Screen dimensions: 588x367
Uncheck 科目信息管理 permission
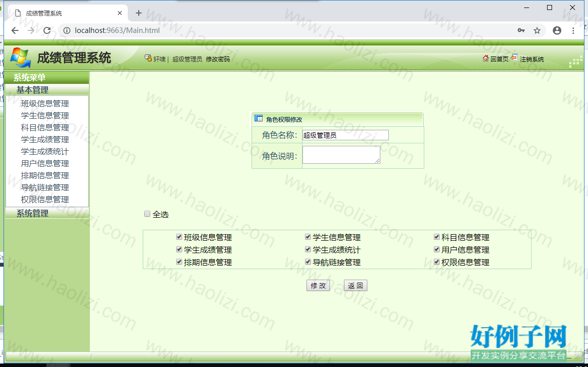point(436,237)
